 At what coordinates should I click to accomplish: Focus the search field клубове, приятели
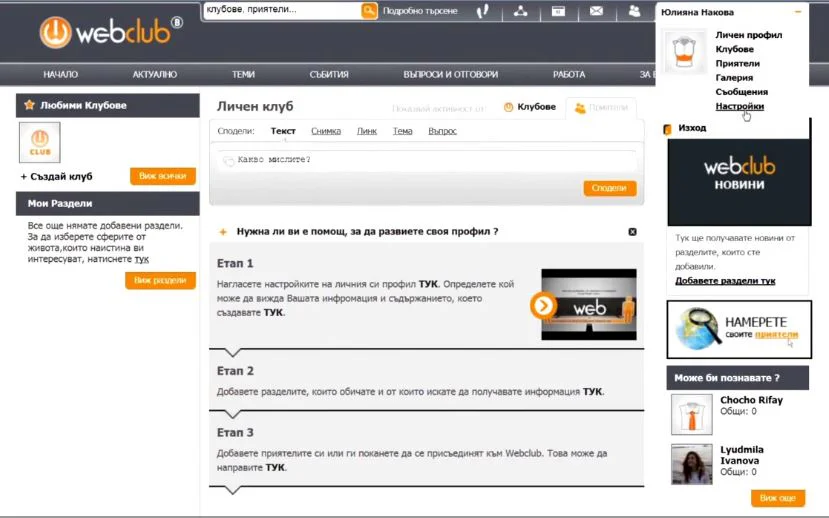click(281, 10)
